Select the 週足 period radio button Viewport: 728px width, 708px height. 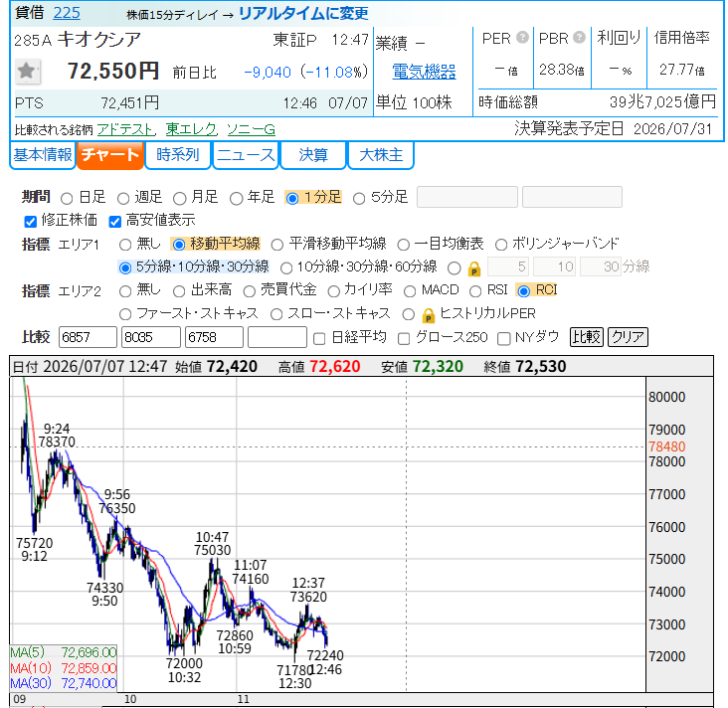coord(123,199)
